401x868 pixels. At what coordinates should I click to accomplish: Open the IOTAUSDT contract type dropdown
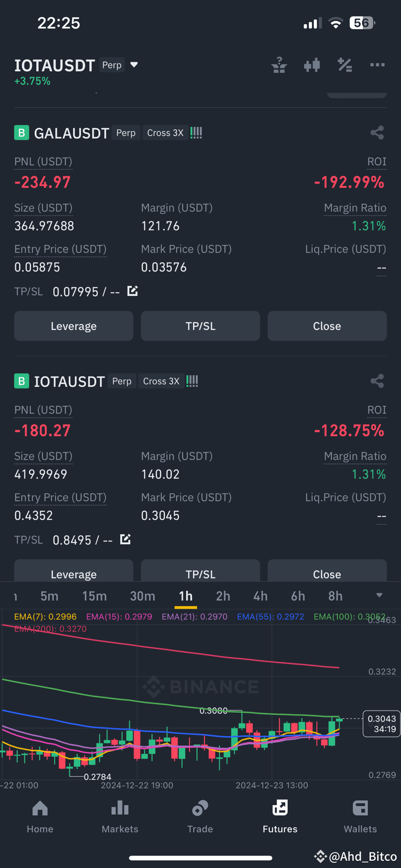click(133, 64)
